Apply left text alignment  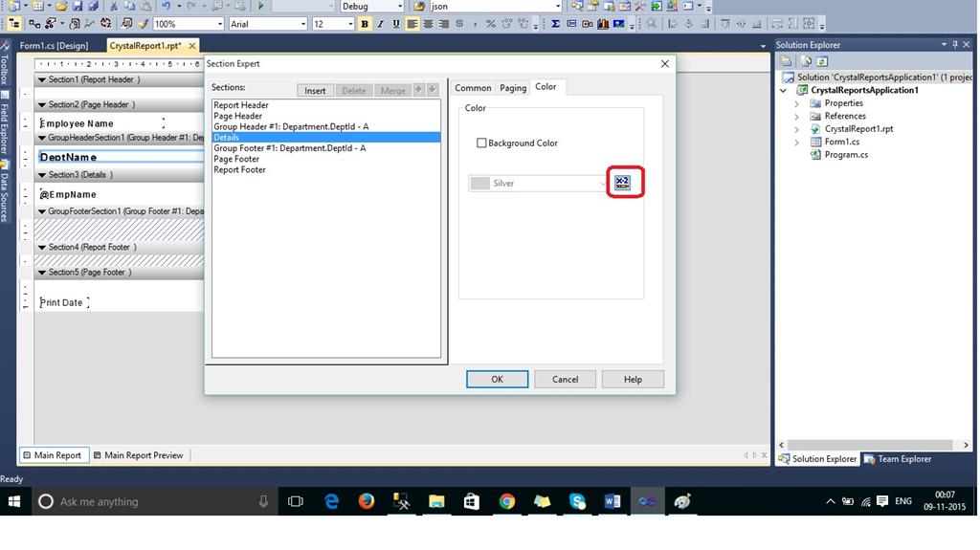tap(412, 24)
